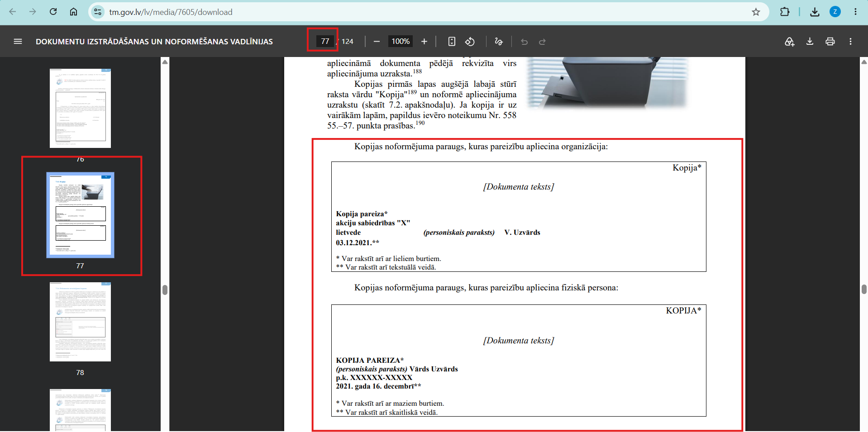Grab the document vertical scrollbar thumb
This screenshot has height=432, width=868.
(x=864, y=290)
